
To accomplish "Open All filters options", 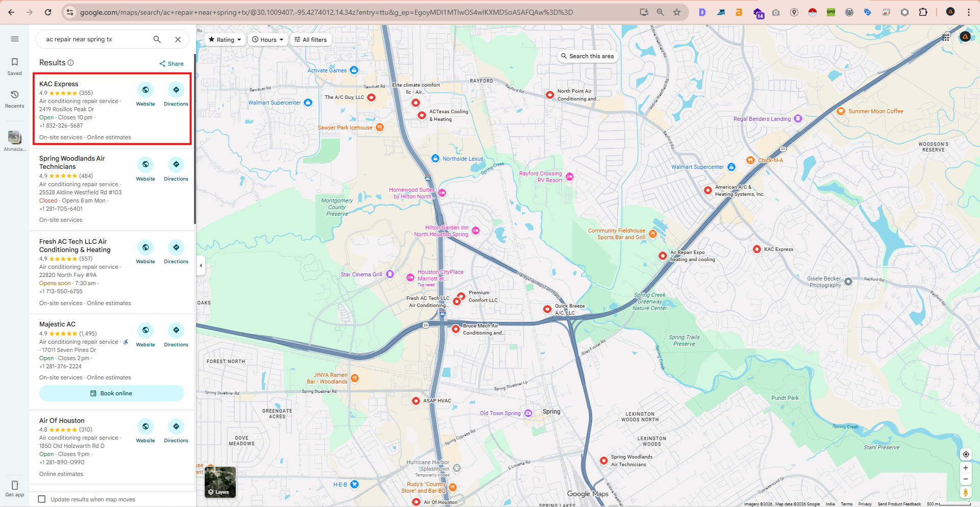I will click(x=310, y=40).
